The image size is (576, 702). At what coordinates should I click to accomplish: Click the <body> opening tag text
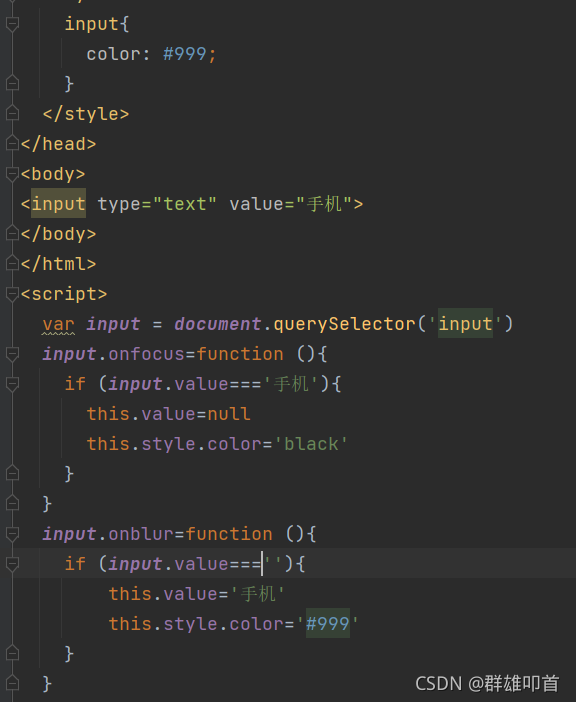53,174
